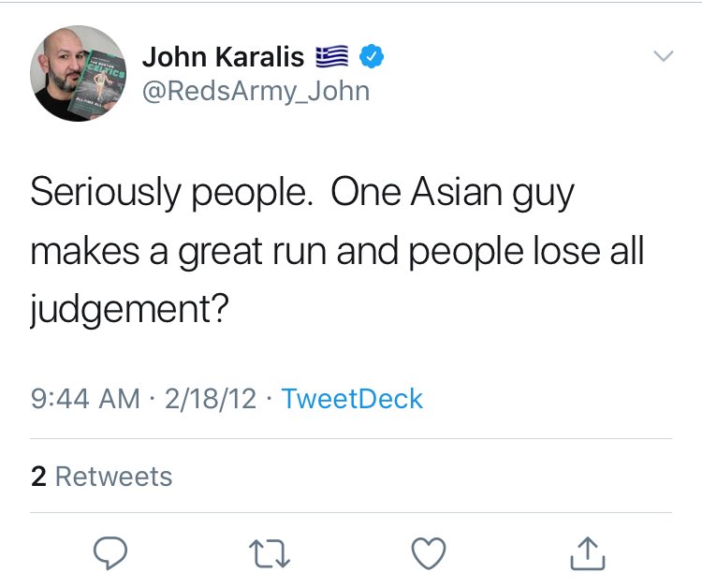Viewport: 702px width, 588px height.
Task: Click the word "judgement?" in the tweet
Action: click(130, 309)
